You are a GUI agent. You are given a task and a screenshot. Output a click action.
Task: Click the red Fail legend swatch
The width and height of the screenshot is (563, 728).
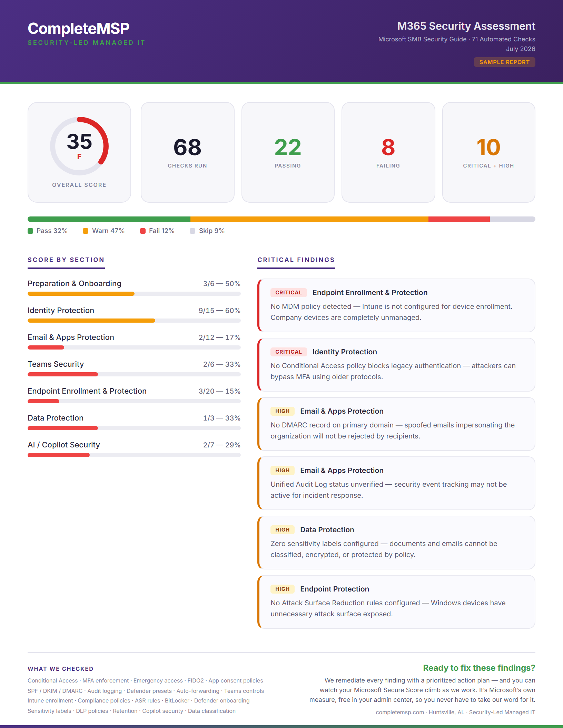(x=143, y=231)
